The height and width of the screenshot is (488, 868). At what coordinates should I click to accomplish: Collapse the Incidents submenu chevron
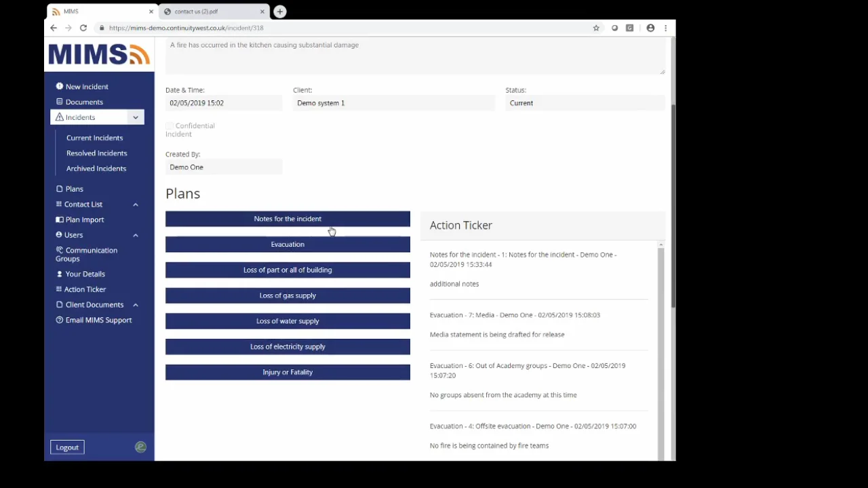[136, 117]
